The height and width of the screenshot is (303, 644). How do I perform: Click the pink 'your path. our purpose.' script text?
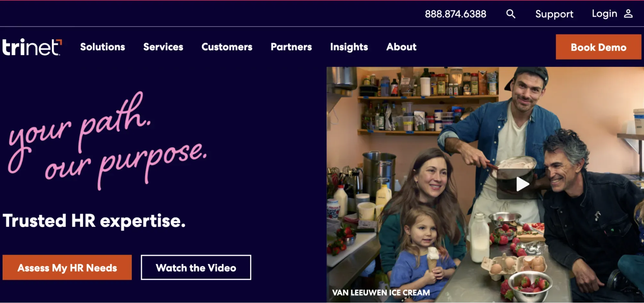point(107,141)
